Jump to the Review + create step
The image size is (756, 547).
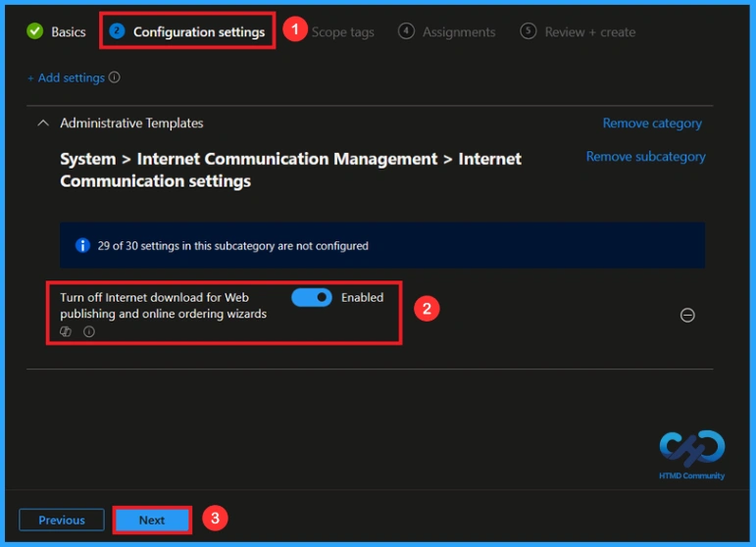578,31
